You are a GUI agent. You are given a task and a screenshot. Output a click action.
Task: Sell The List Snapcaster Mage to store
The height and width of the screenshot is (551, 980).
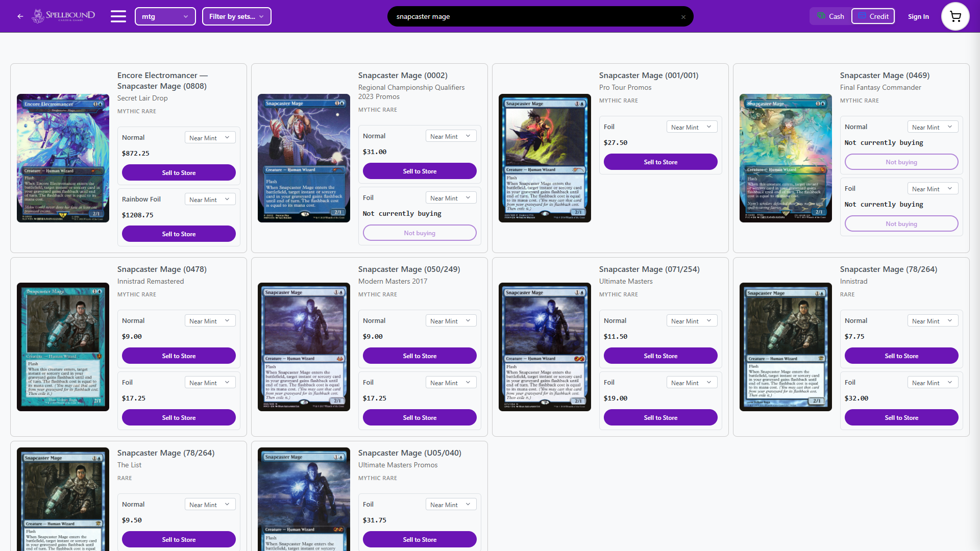(178, 539)
